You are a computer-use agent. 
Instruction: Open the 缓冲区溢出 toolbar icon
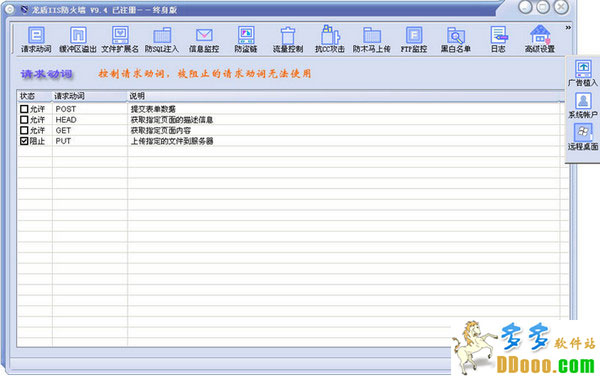click(x=78, y=39)
